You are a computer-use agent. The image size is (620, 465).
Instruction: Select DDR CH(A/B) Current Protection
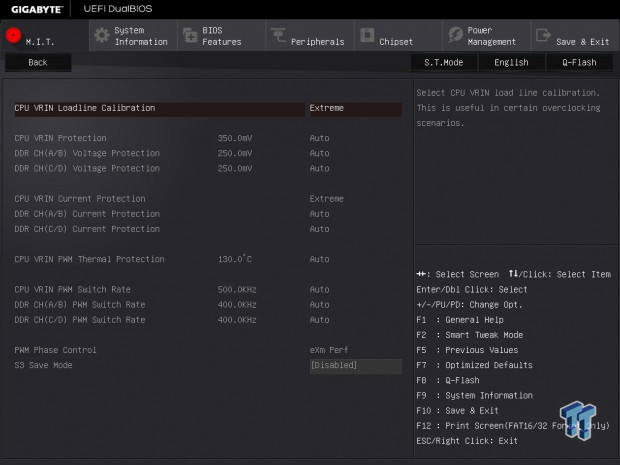click(x=87, y=214)
